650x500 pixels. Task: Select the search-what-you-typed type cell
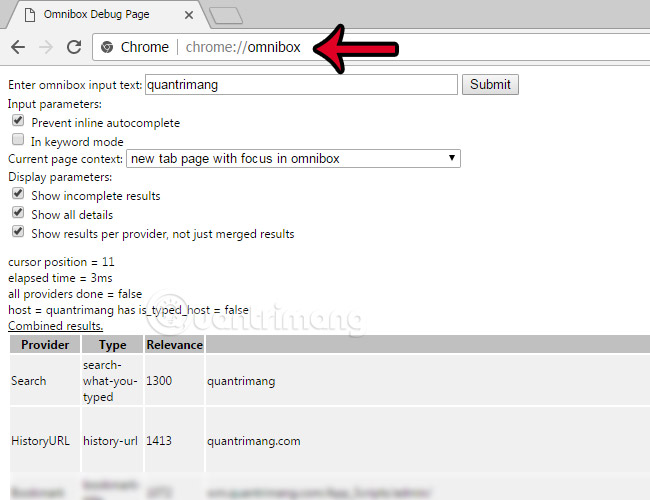(112, 381)
